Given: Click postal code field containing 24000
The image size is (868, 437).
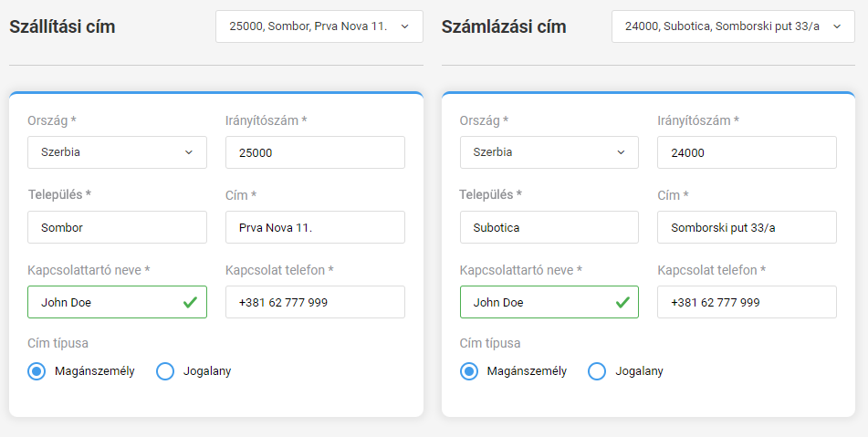Looking at the screenshot, I should click(747, 152).
